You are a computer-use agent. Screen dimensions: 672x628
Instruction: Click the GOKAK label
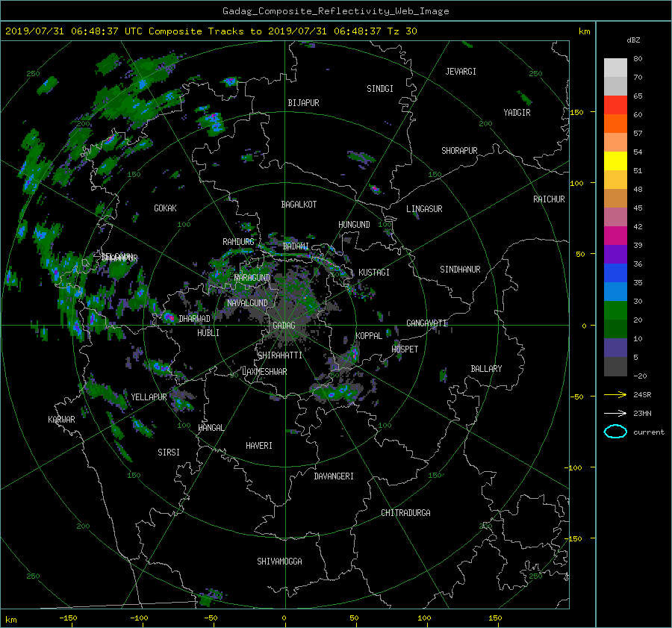pyautogui.click(x=166, y=208)
